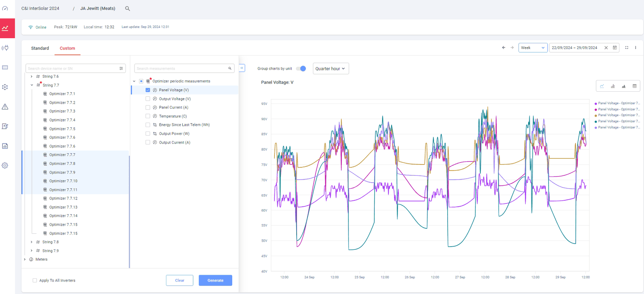Clear the selected date range
This screenshot has height=294, width=644.
click(606, 48)
